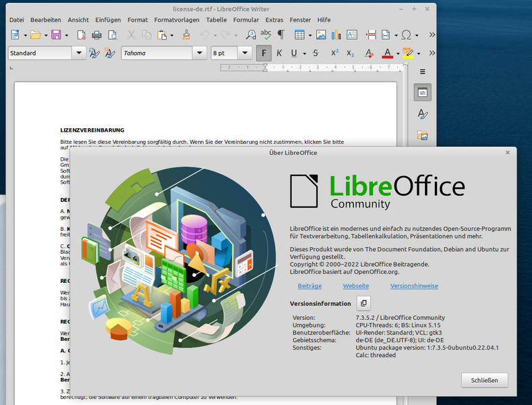Image resolution: width=532 pixels, height=405 pixels.
Task: Click the Schließen button
Action: click(x=484, y=380)
